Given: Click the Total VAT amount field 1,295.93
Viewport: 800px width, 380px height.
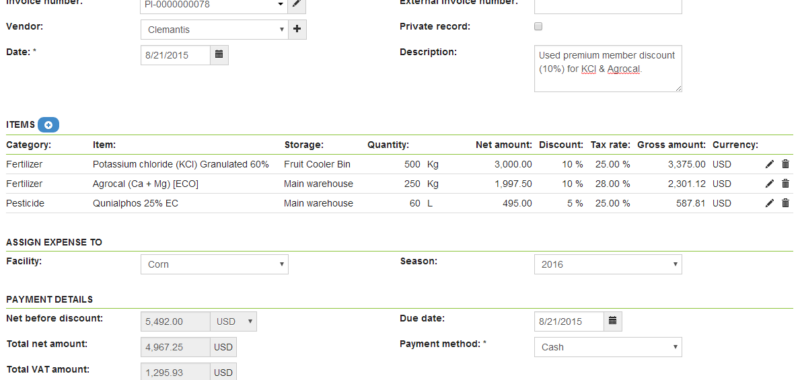Looking at the screenshot, I should click(x=176, y=372).
